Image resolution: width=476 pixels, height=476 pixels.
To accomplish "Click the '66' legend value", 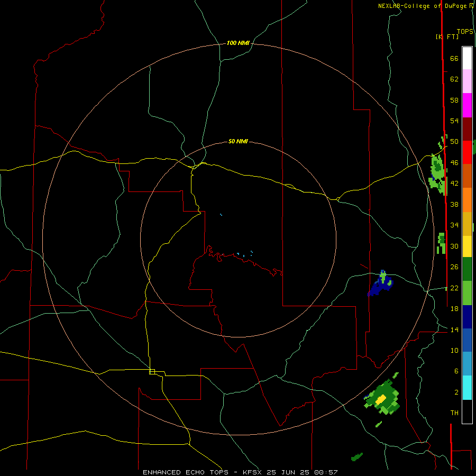I will 454,59.
